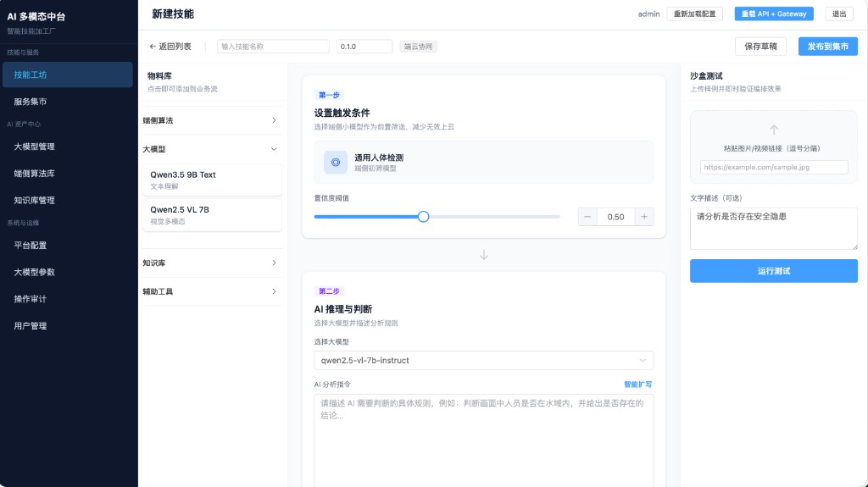
Task: Focus the version 0.1.0 input field
Action: coord(364,47)
